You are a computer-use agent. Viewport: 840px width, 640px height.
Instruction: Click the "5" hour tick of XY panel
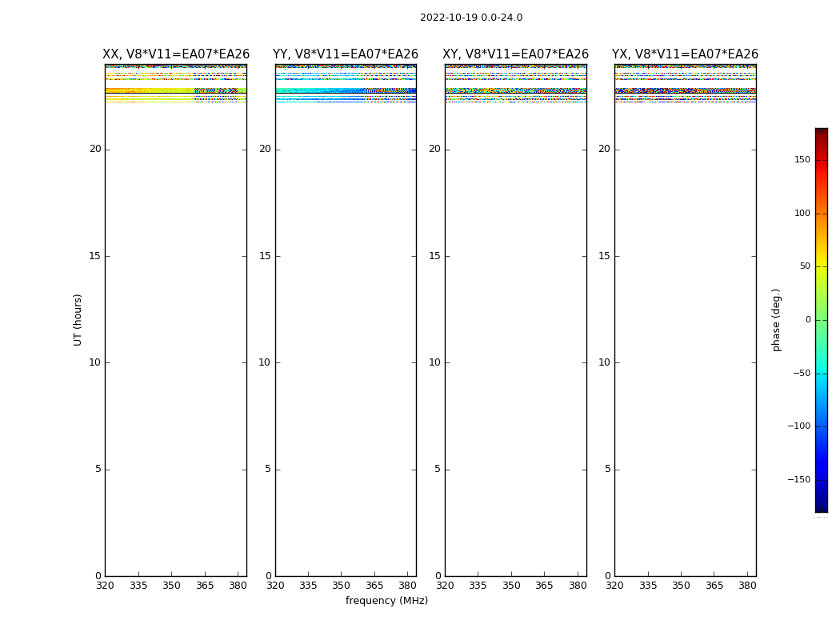[x=438, y=469]
